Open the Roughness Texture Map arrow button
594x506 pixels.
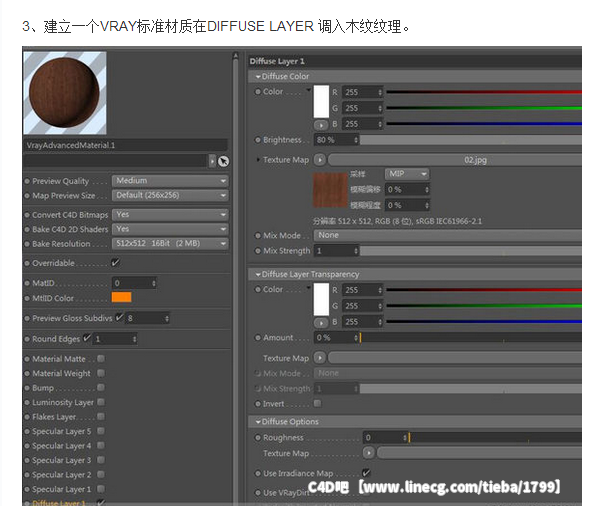point(369,452)
